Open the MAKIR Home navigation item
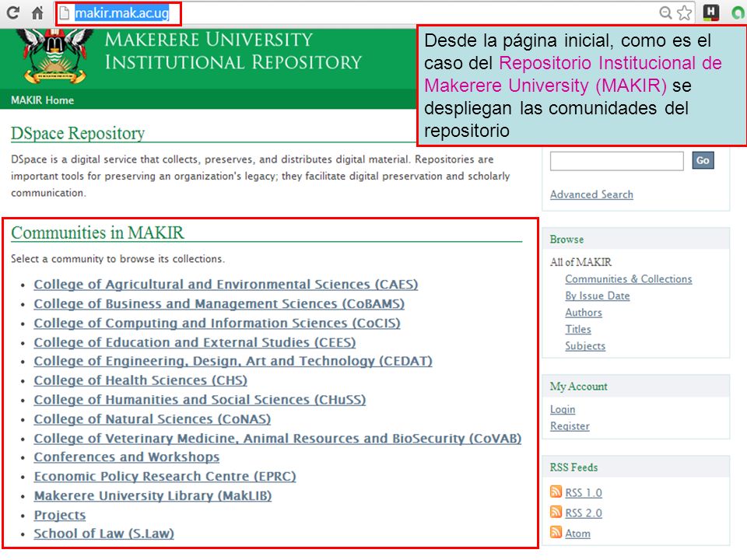Screen dimensions: 747x560 pos(42,100)
